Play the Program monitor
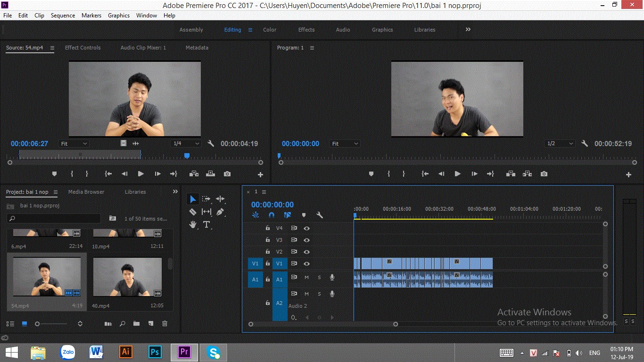Screen dimensions: 644x362 (457, 174)
